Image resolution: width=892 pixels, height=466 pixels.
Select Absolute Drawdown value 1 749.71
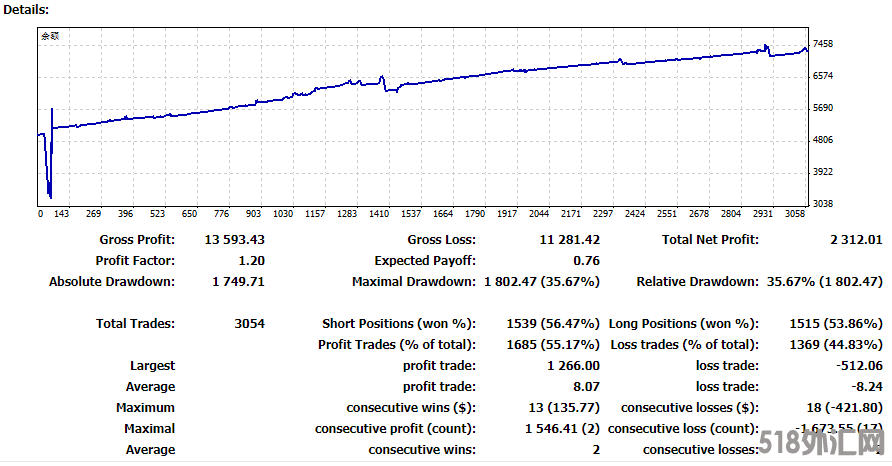[x=238, y=282]
